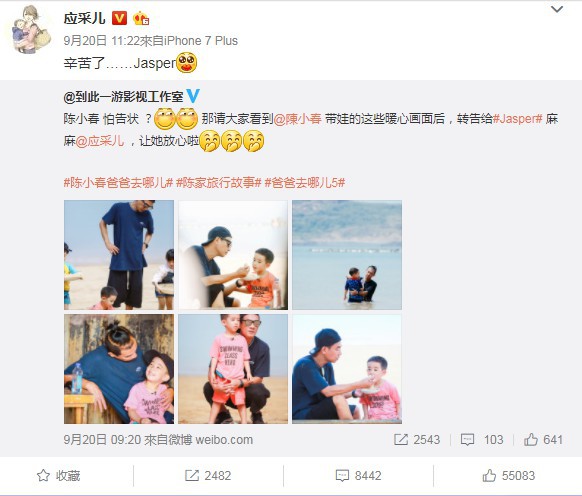582x496 pixels.
Task: Click the membership crown badge icon
Action: [141, 18]
